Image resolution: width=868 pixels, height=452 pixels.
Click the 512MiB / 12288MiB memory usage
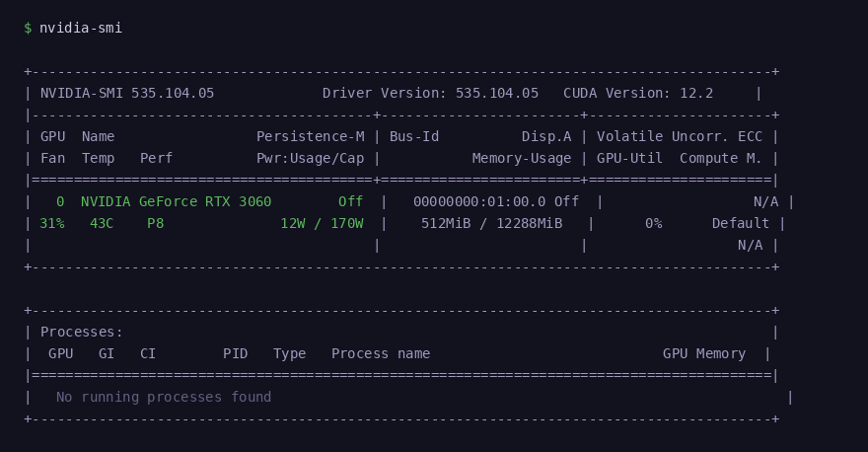point(491,223)
